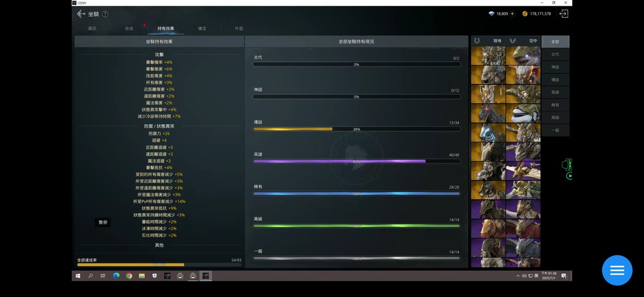Click the network icon in the tray
The image size is (644, 297).
pos(530,276)
